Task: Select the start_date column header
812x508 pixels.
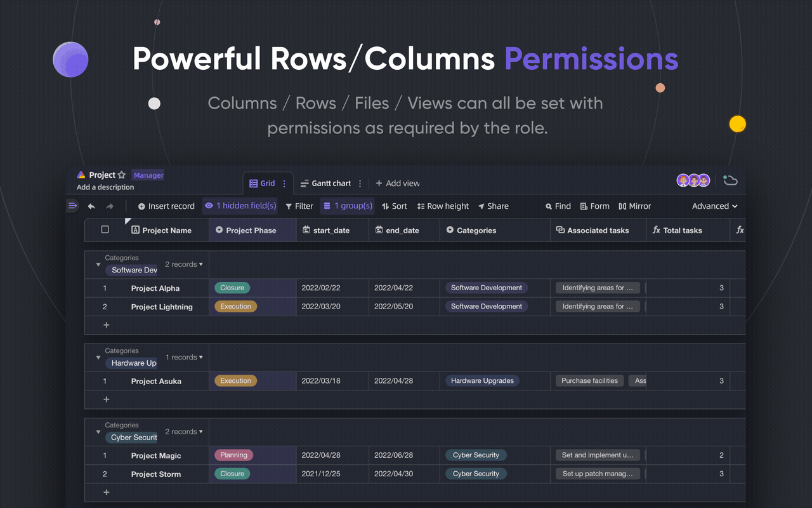Action: [x=332, y=230]
